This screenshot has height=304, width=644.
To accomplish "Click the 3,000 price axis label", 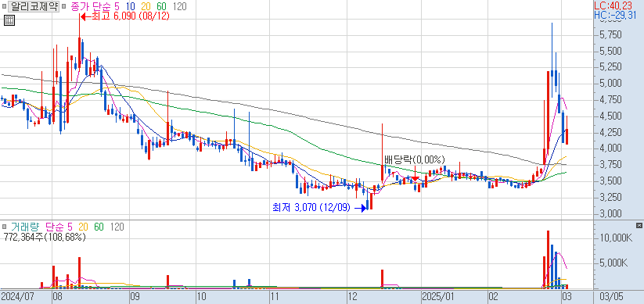I will [610, 214].
